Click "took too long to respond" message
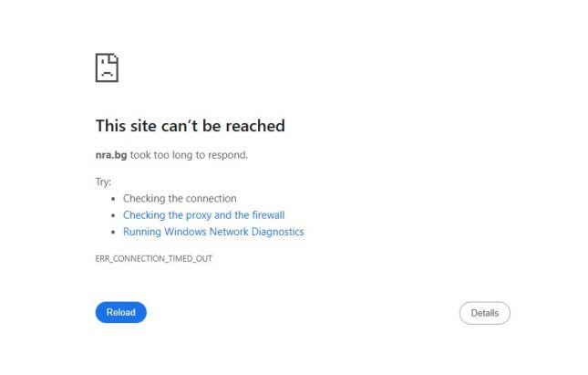The height and width of the screenshot is (375, 588). pos(189,155)
